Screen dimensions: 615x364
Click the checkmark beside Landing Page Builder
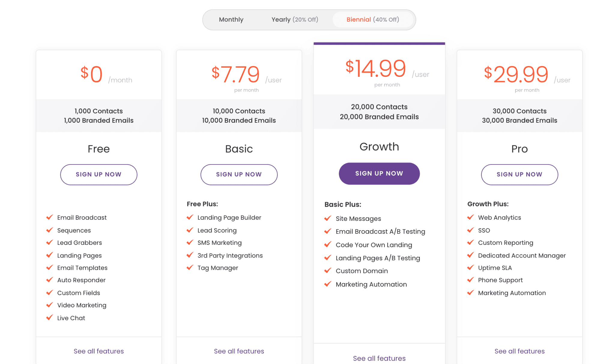(x=190, y=217)
